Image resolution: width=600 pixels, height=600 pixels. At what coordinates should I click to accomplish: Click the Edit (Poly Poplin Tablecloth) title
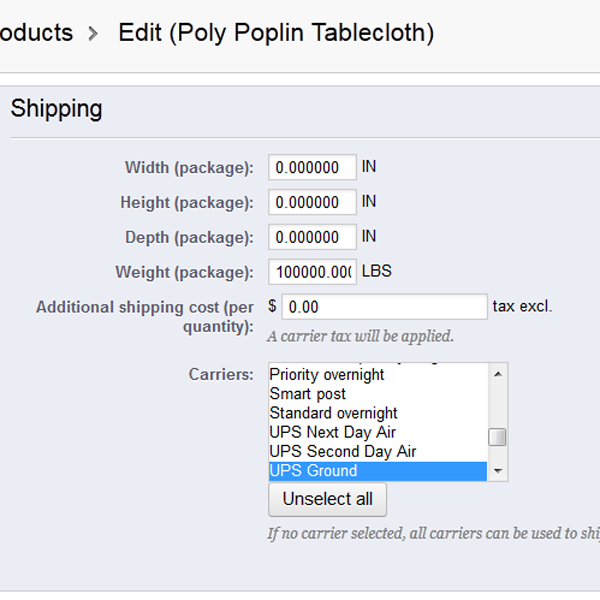[276, 33]
